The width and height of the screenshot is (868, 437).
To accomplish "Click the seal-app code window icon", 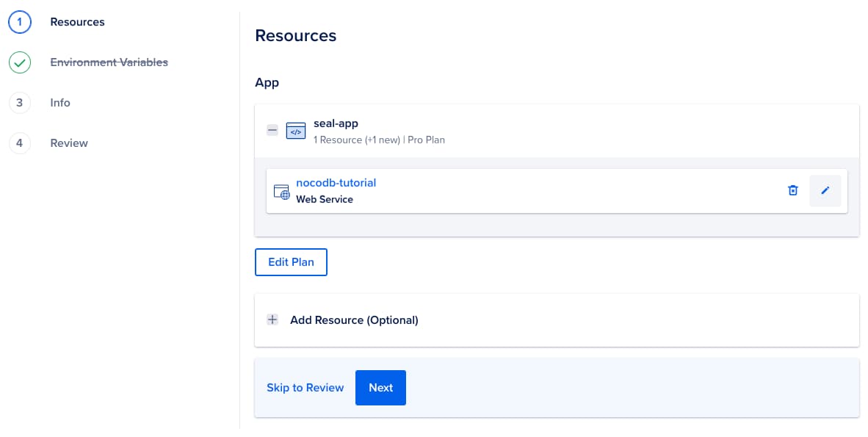I will pos(296,131).
